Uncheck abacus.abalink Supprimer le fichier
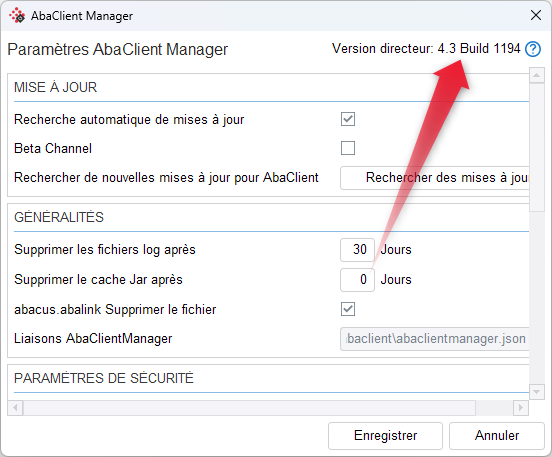The width and height of the screenshot is (552, 457). pyautogui.click(x=348, y=309)
